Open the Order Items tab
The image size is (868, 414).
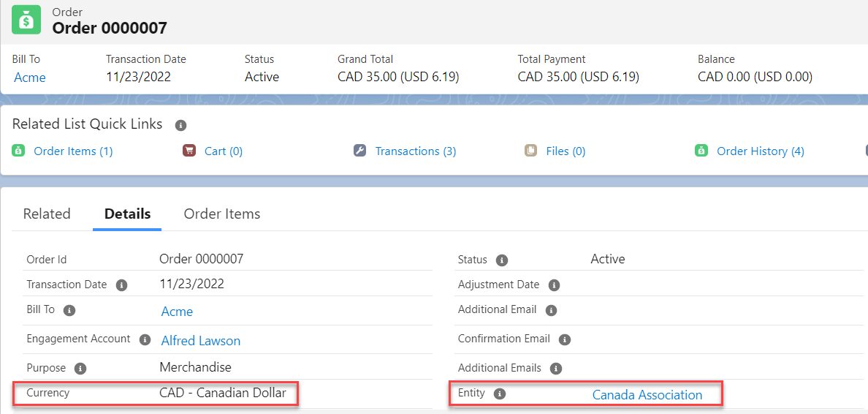pos(222,214)
